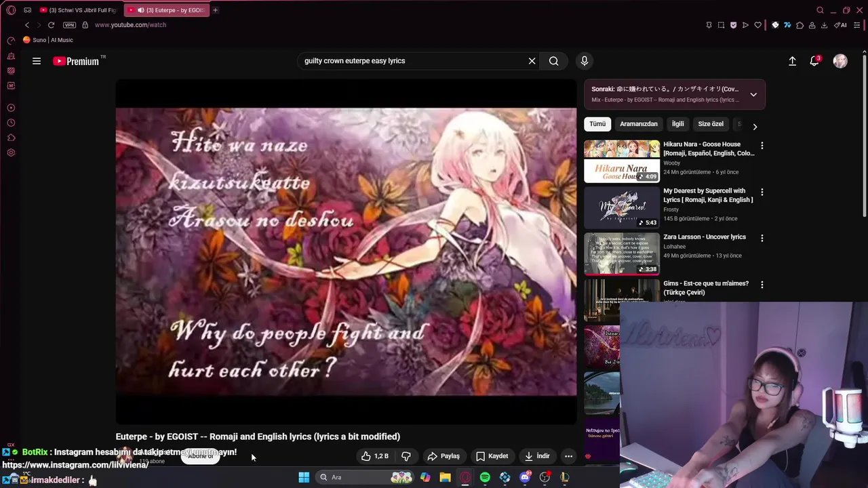Open YouTube notifications bell
The image size is (868, 488).
(x=814, y=61)
